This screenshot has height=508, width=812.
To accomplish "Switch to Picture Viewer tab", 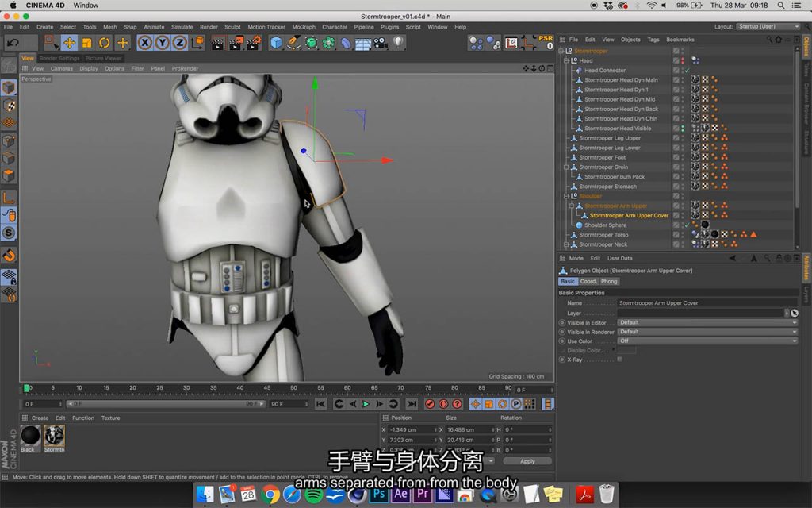I will tap(104, 58).
